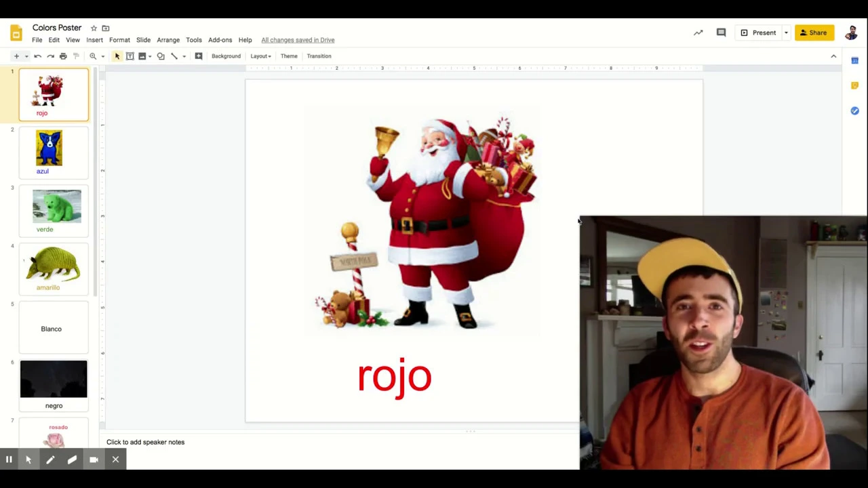Screen dimensions: 868x488
Task: Star the Colors Poster presentation
Action: pyautogui.click(x=94, y=28)
